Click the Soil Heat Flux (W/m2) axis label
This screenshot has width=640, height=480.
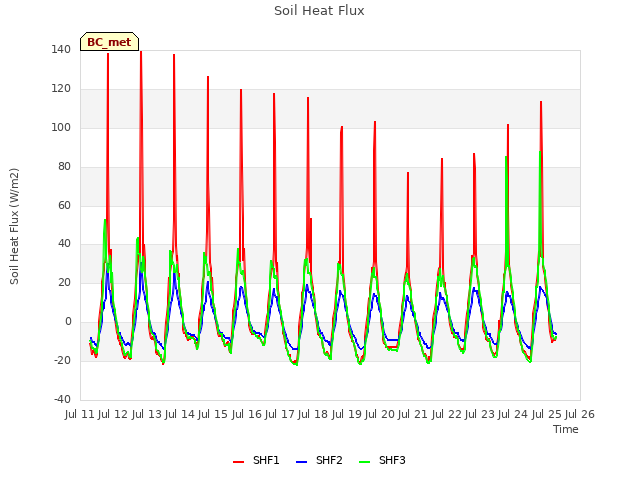pos(15,226)
